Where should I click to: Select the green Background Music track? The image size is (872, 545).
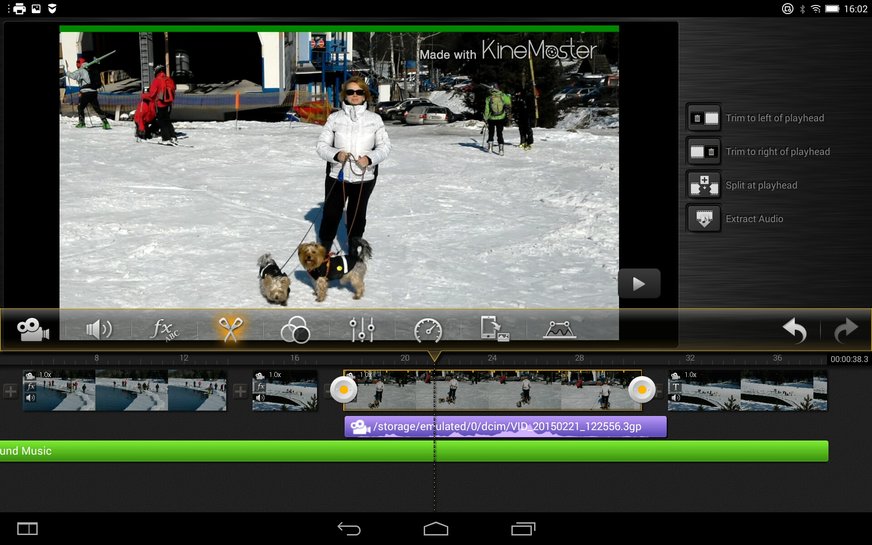pyautogui.click(x=414, y=451)
